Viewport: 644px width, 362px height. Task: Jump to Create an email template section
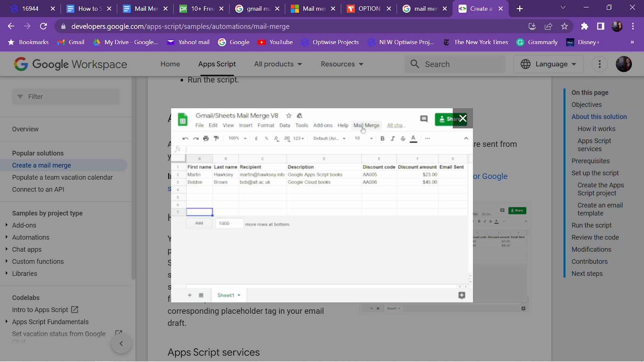pyautogui.click(x=600, y=209)
